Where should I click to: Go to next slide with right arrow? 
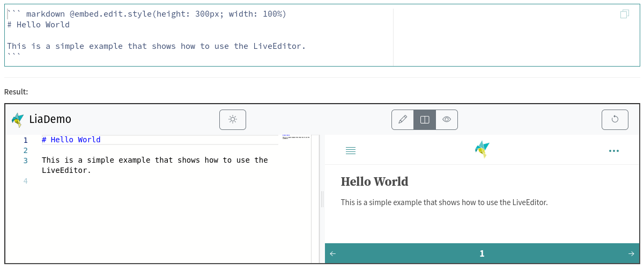(631, 253)
